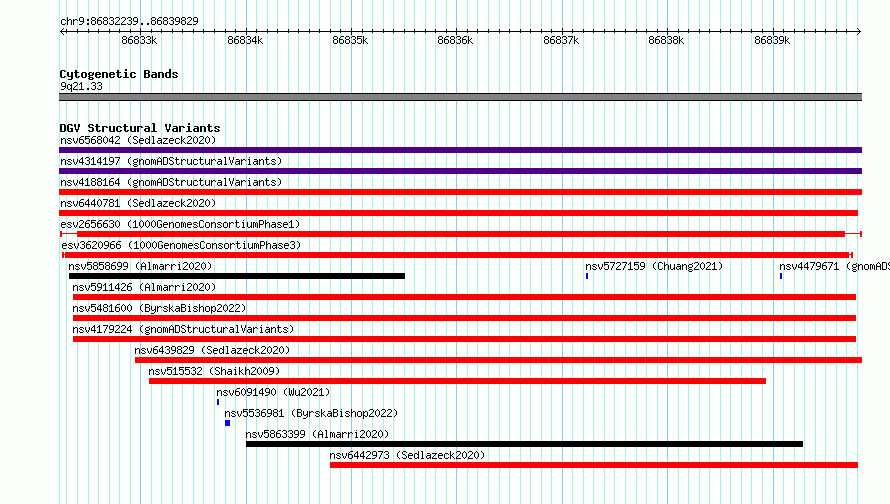
Task: Select the red bar of nsv4179224
Action: [x=464, y=339]
